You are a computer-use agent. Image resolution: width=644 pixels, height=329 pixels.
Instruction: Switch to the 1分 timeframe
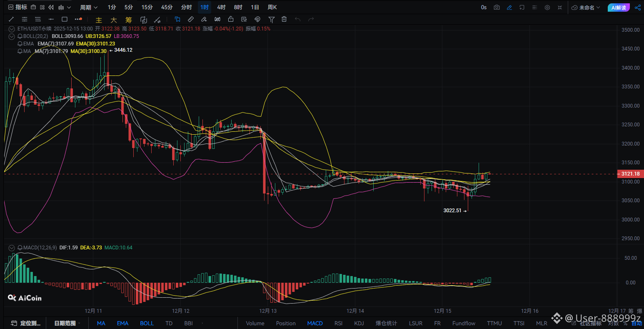[x=112, y=7]
